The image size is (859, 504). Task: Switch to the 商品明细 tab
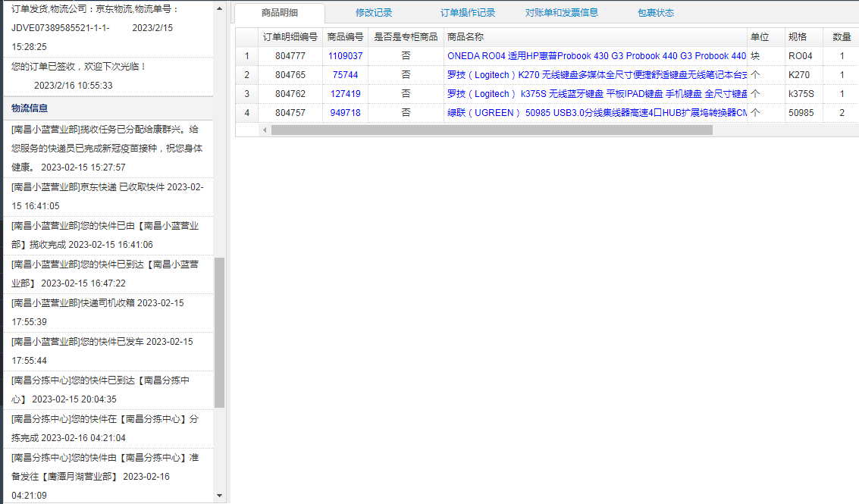(280, 13)
